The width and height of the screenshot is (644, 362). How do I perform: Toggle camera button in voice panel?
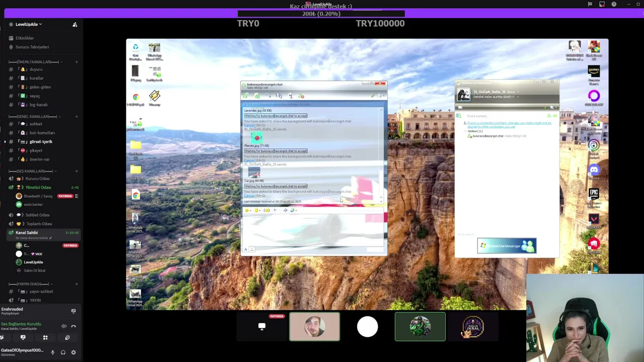click(x=2, y=338)
